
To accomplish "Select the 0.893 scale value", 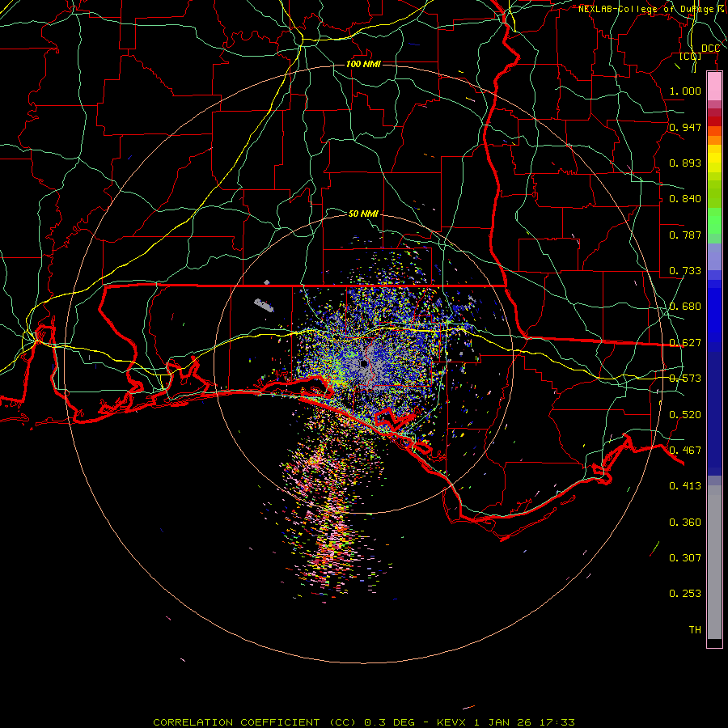I will [685, 163].
